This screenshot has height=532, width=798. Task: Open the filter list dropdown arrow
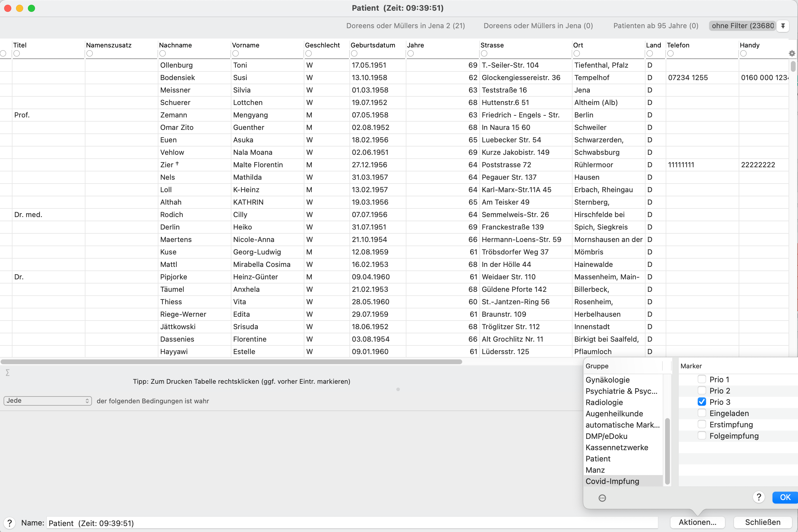click(x=783, y=26)
